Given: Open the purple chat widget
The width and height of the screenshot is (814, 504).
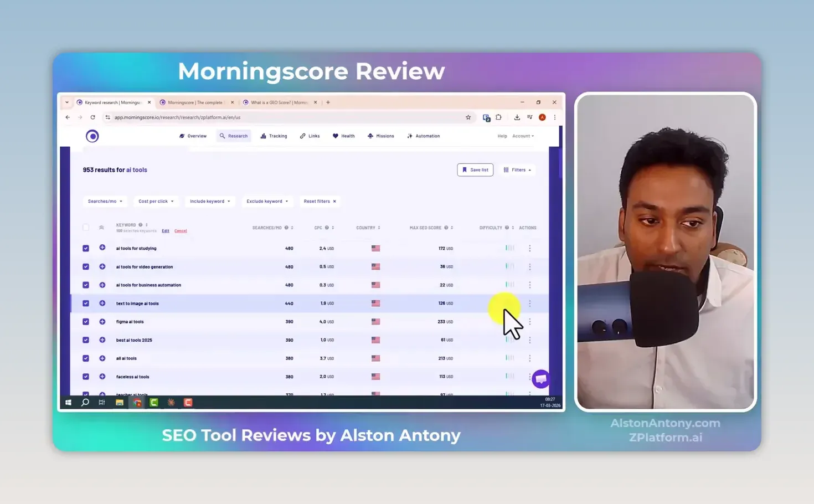Looking at the screenshot, I should click(541, 379).
